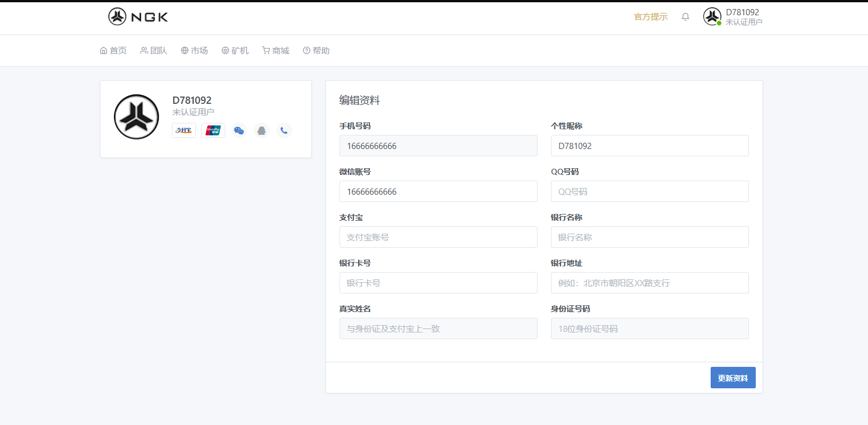This screenshot has width=868, height=425.
Task: Open the 帮助 help page
Action: 316,51
